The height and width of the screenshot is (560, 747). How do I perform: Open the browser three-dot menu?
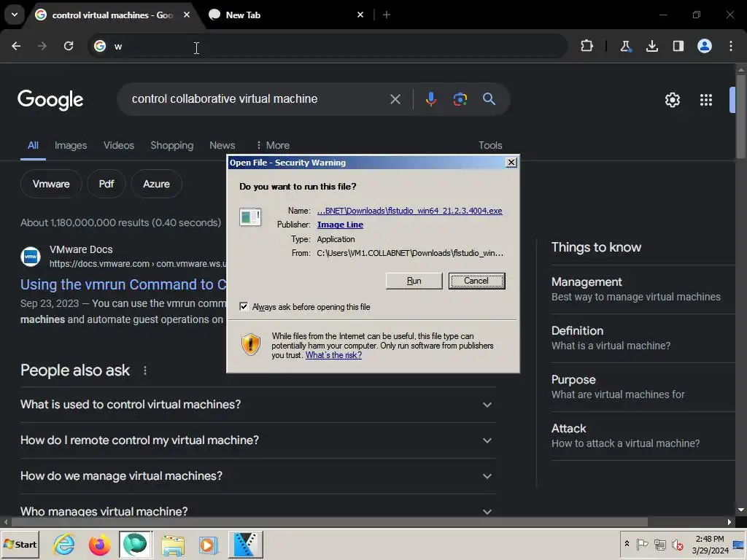pyautogui.click(x=730, y=46)
